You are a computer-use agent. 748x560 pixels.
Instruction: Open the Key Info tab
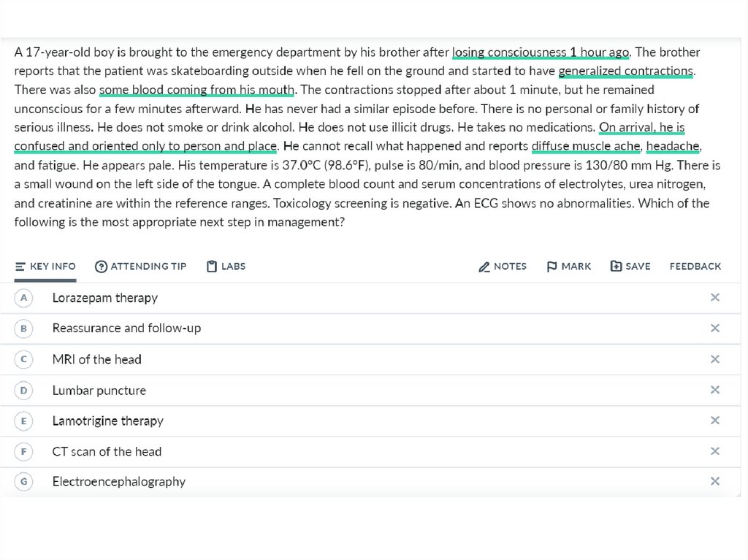45,266
